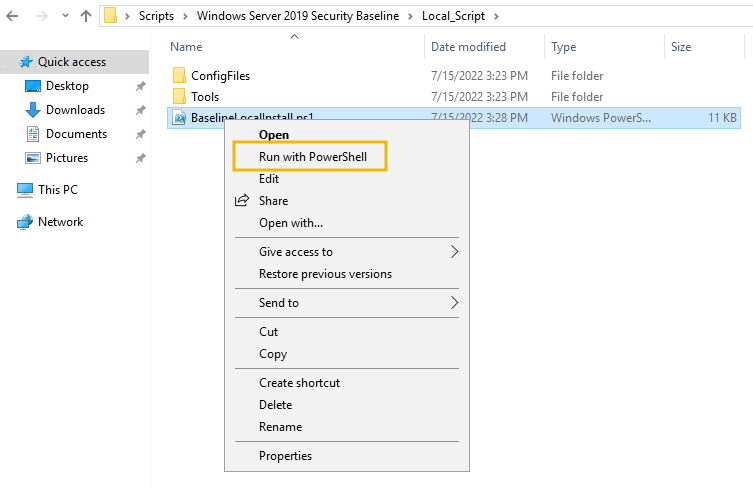Viewport: 753px width, 488px height.
Task: Click the pin icon beside Pictures
Action: click(x=140, y=158)
